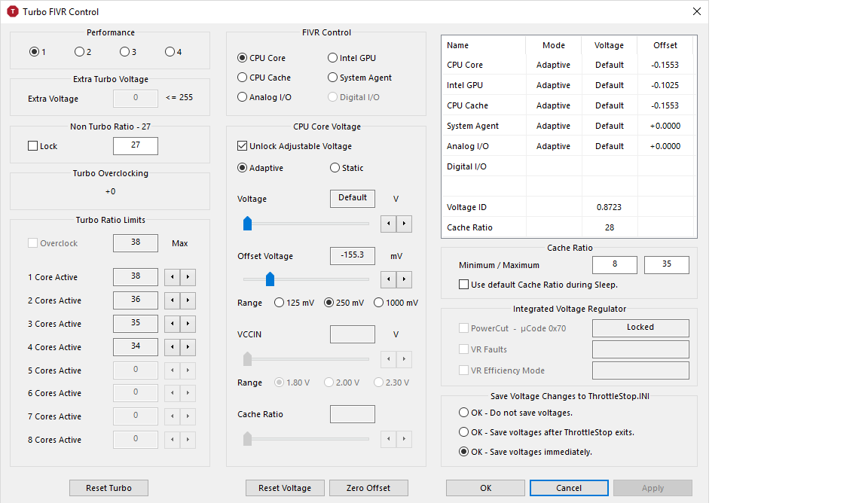Select Intel GPU in FIVR Control
This screenshot has width=868, height=503.
click(x=352, y=57)
